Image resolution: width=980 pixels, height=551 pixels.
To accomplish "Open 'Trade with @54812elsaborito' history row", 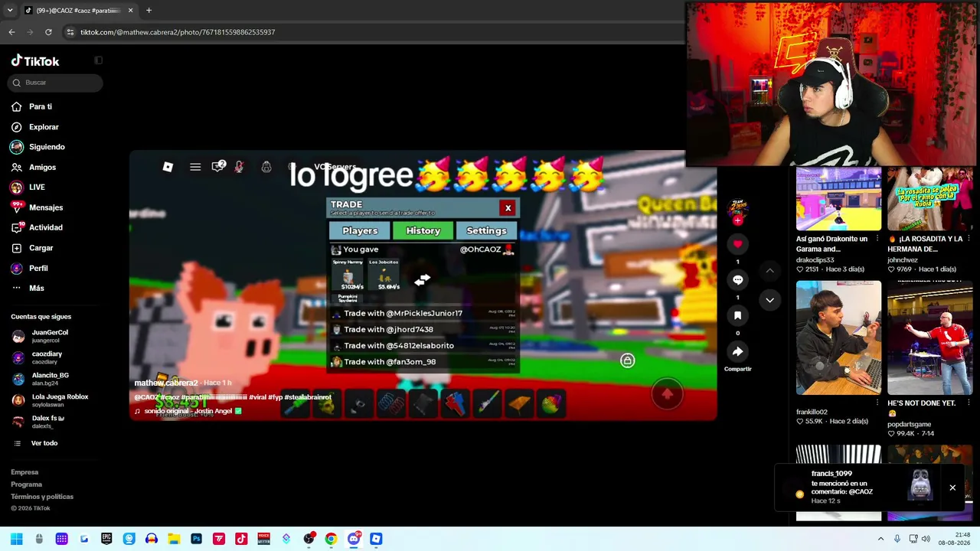I will (423, 345).
